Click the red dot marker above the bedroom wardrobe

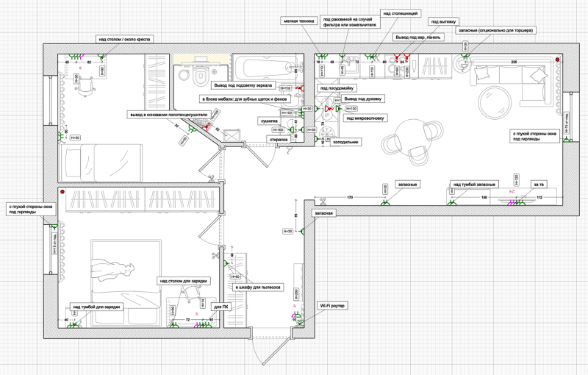click(62, 192)
